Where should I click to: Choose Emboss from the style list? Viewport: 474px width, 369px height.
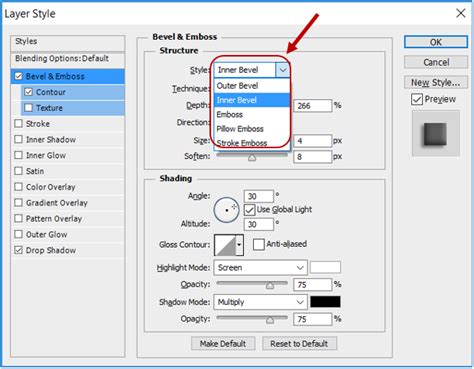pyautogui.click(x=252, y=114)
